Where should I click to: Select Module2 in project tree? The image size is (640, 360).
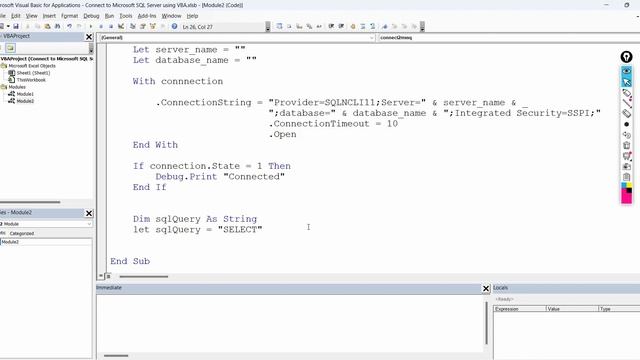coord(25,101)
